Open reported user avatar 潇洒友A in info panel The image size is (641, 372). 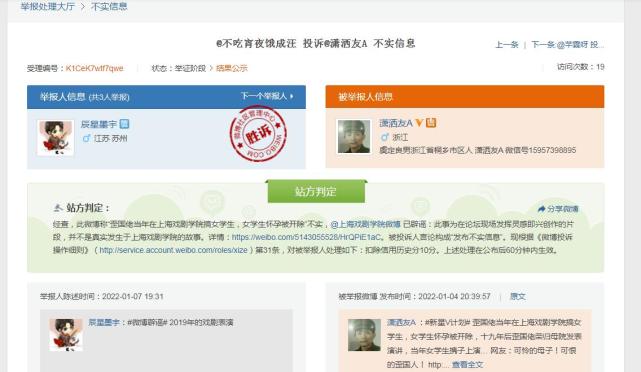click(x=354, y=137)
